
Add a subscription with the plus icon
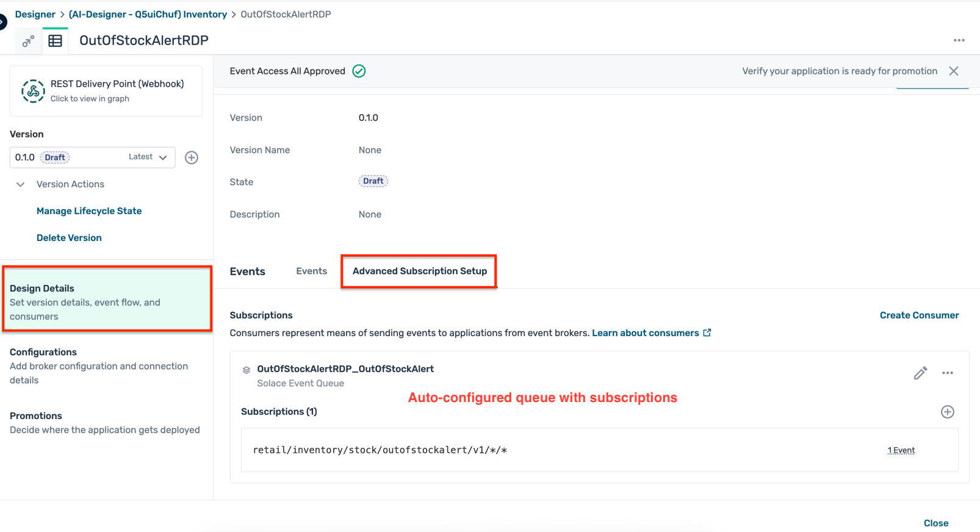point(947,412)
